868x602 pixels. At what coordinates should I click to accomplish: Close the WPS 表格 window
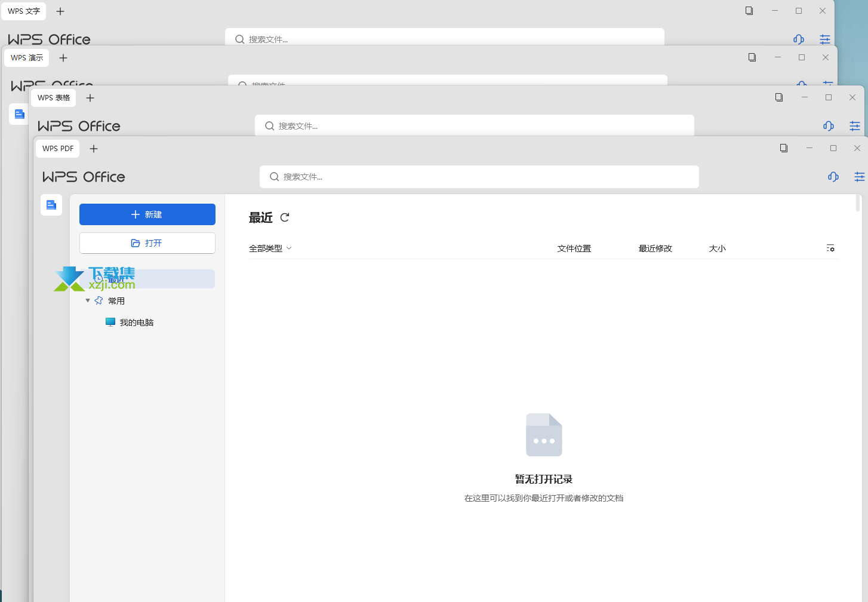852,97
